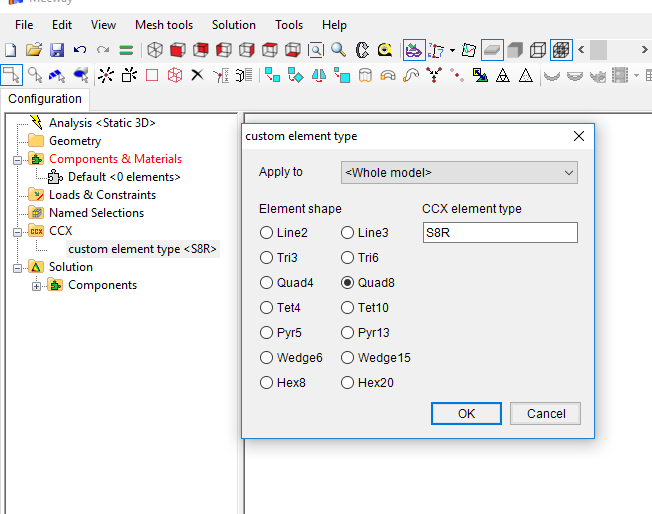The image size is (652, 514).
Task: Save the model using the floppy disk icon
Action: pos(57,50)
